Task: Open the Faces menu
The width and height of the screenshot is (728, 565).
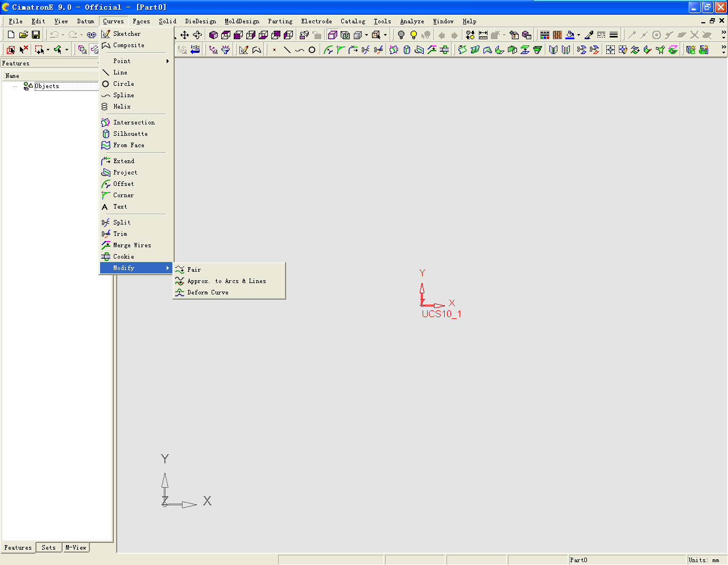Action: pyautogui.click(x=142, y=21)
